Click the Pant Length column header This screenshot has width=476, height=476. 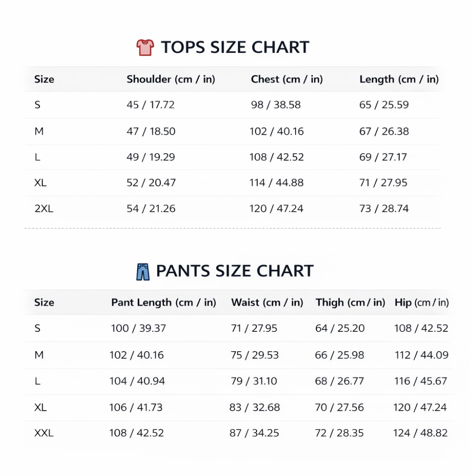pyautogui.click(x=164, y=303)
